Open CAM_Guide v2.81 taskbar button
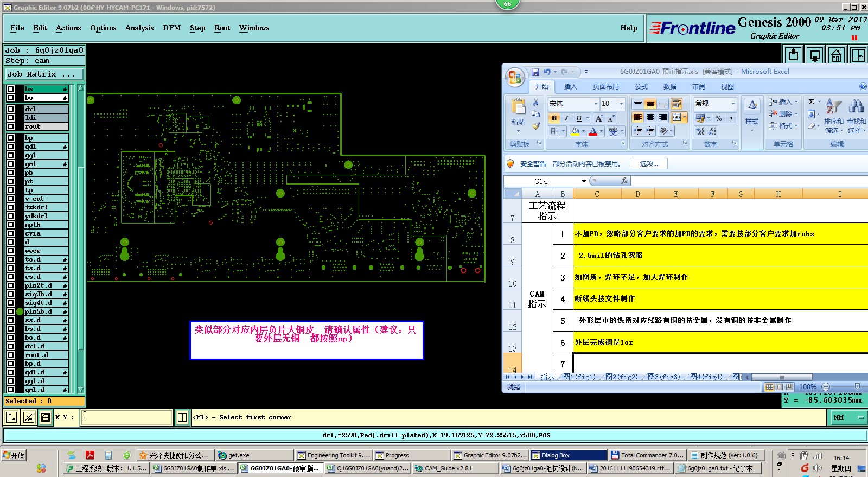868x477 pixels. click(x=455, y=468)
